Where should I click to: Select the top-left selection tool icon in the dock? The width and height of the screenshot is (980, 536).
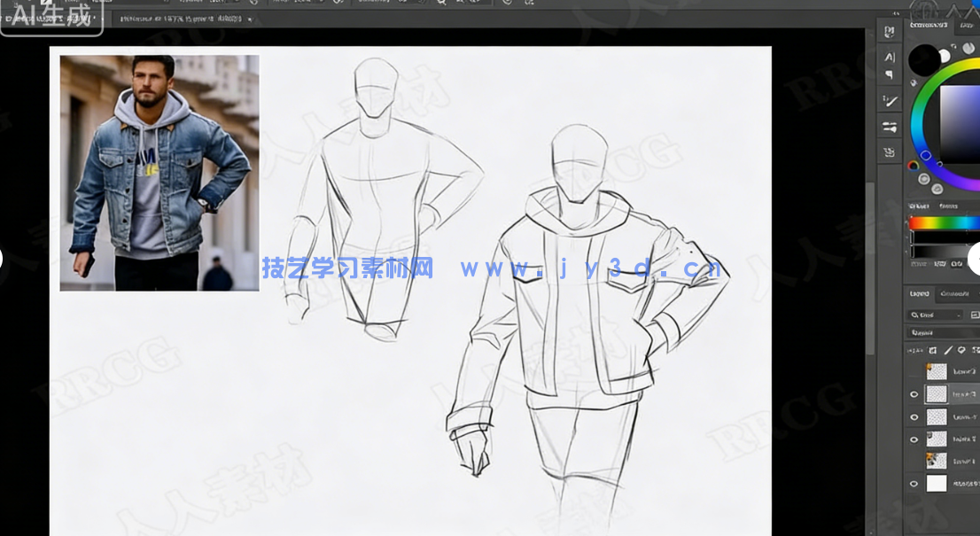889,29
